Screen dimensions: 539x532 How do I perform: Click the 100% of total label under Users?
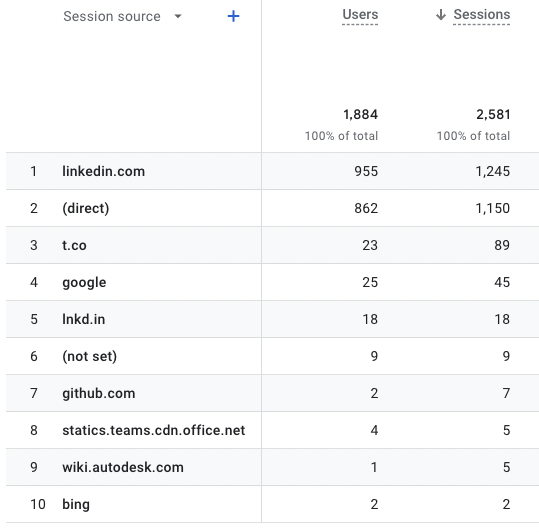[x=341, y=136]
